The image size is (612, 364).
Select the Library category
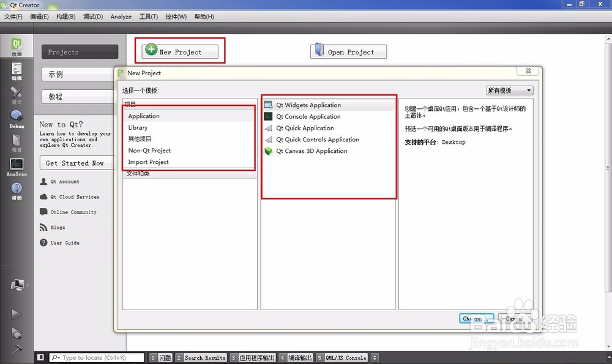189,128
